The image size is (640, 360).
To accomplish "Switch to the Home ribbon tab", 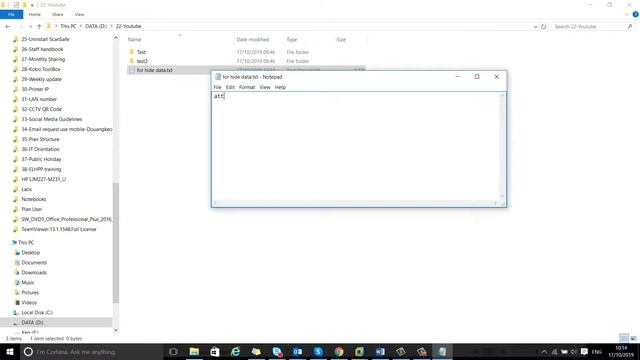I will click(x=35, y=14).
